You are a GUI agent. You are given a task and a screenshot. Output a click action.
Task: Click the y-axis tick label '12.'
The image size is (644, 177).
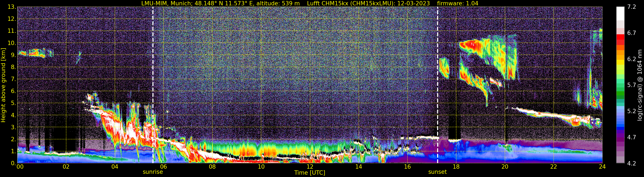click(12, 19)
